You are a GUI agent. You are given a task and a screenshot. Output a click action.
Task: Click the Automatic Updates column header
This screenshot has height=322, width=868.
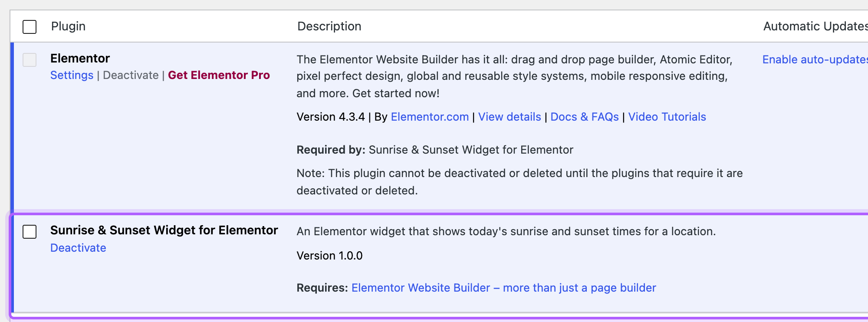[815, 26]
